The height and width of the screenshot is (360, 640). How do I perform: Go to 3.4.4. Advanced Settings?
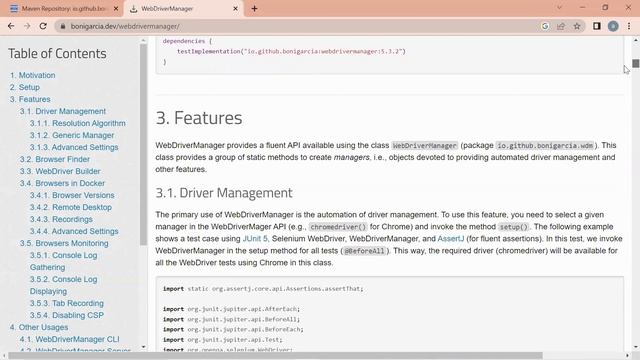(74, 231)
